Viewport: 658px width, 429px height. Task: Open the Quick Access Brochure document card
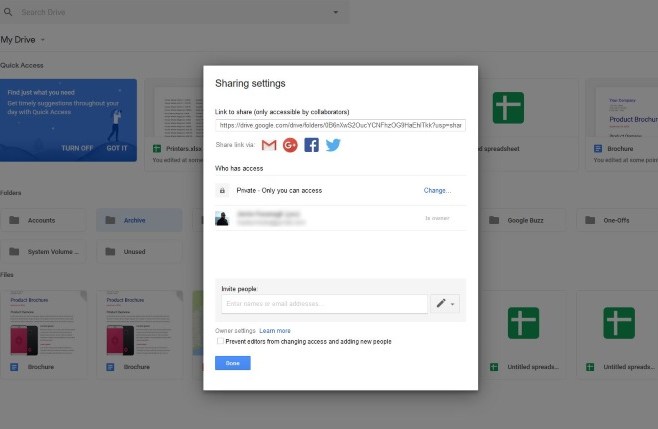click(x=621, y=125)
